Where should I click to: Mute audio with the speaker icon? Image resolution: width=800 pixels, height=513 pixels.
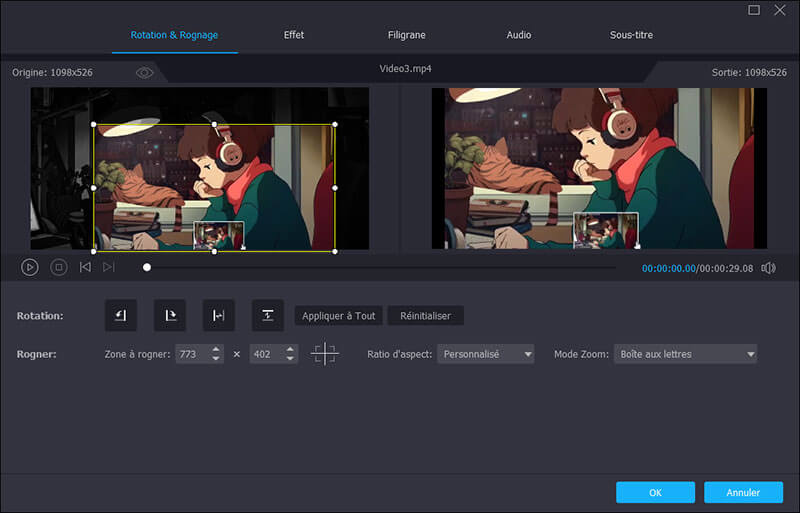pyautogui.click(x=768, y=268)
